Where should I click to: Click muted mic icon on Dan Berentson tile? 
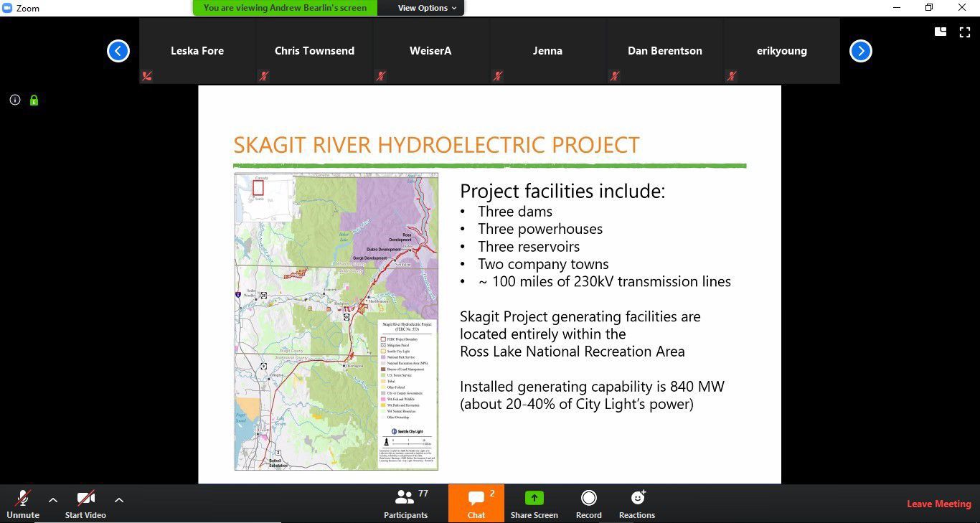pyautogui.click(x=615, y=76)
